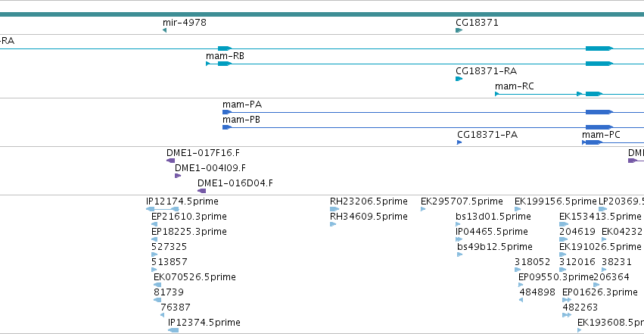Click the mam-PB protein label
Viewport: 644px width, 334px height.
tap(241, 119)
